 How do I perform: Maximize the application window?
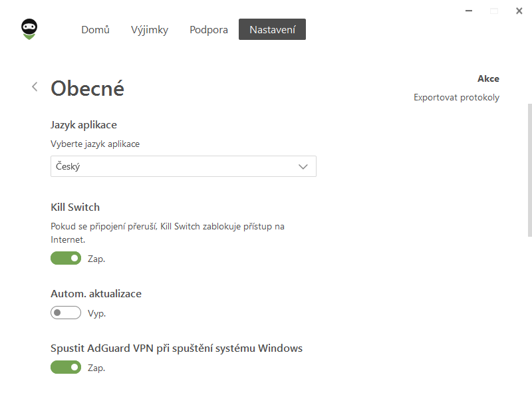pos(494,11)
